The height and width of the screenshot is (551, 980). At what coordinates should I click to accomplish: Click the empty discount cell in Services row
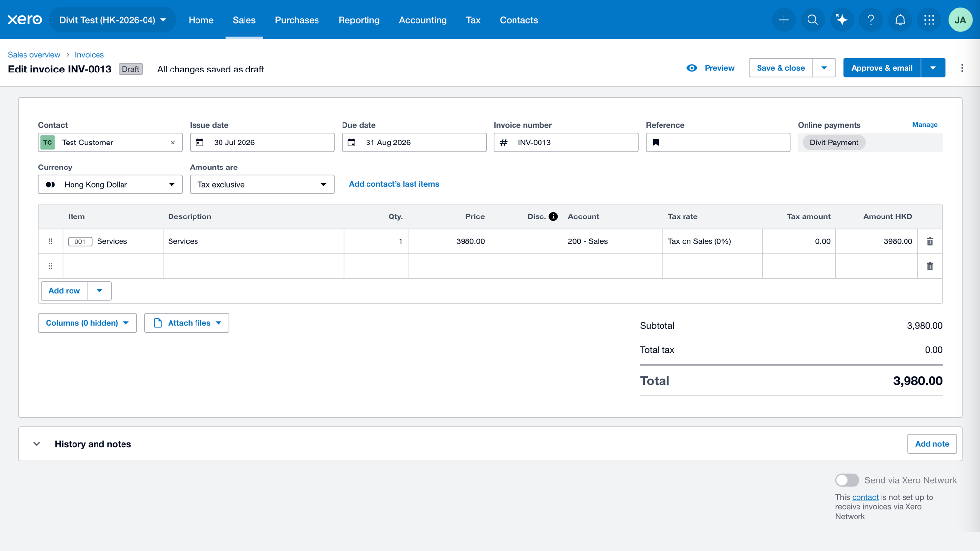pos(526,241)
